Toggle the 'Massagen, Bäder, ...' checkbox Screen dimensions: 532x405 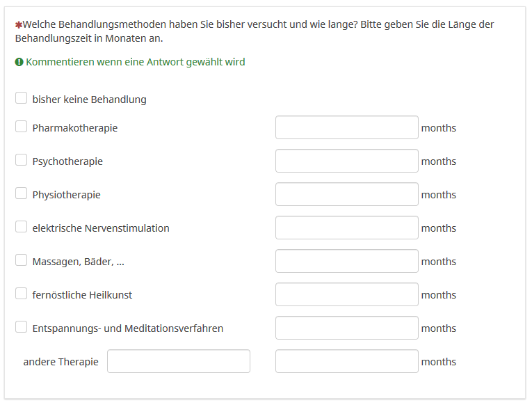(22, 261)
